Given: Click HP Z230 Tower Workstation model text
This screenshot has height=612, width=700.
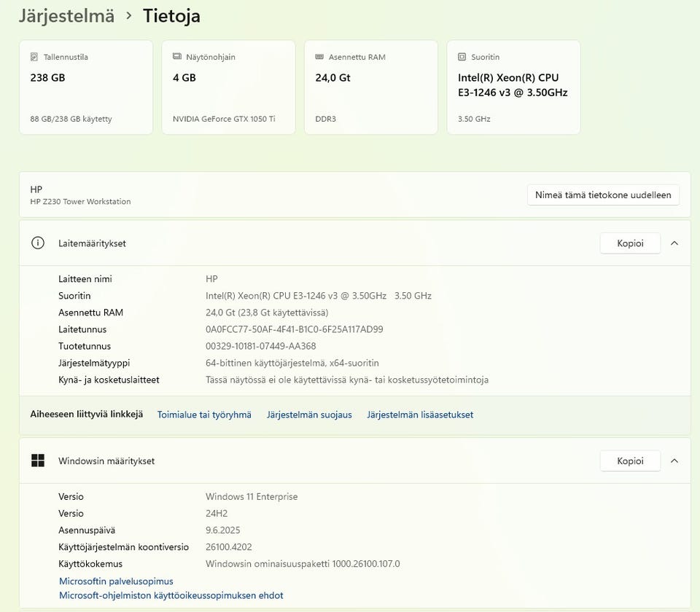Looking at the screenshot, I should pyautogui.click(x=80, y=202).
